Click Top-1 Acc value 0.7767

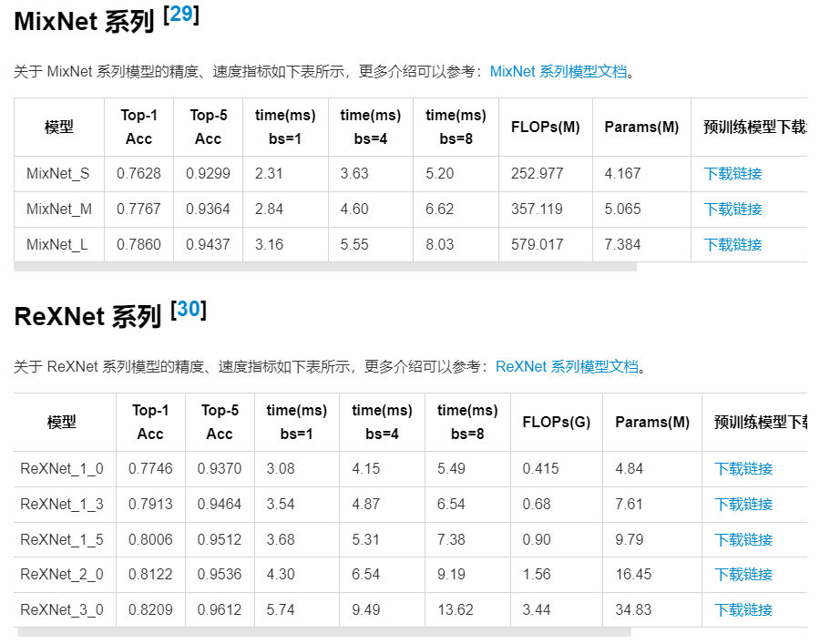pos(138,209)
